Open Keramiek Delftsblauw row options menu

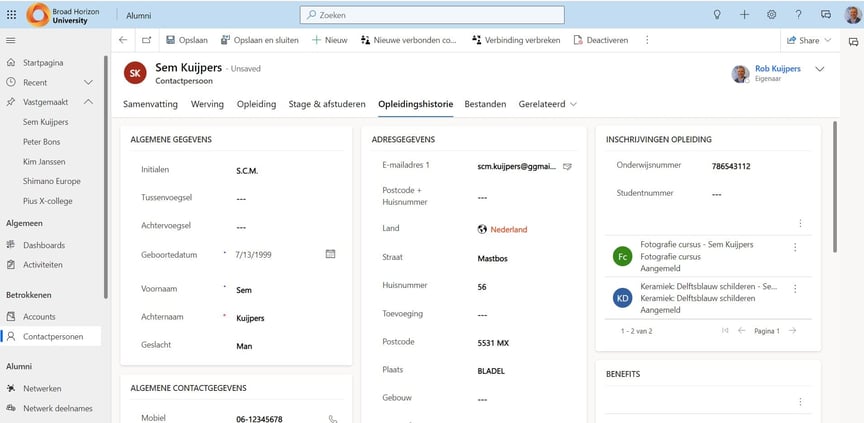click(x=795, y=289)
